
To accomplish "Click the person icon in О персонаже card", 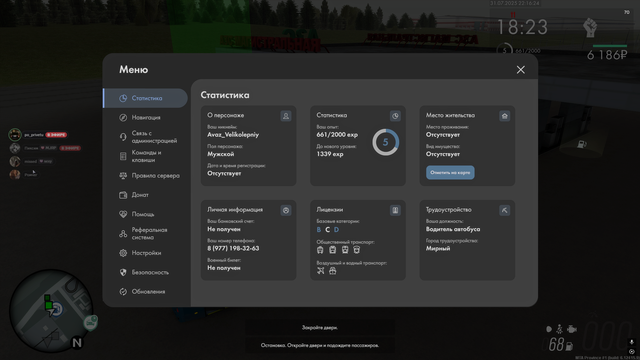I will point(286,116).
